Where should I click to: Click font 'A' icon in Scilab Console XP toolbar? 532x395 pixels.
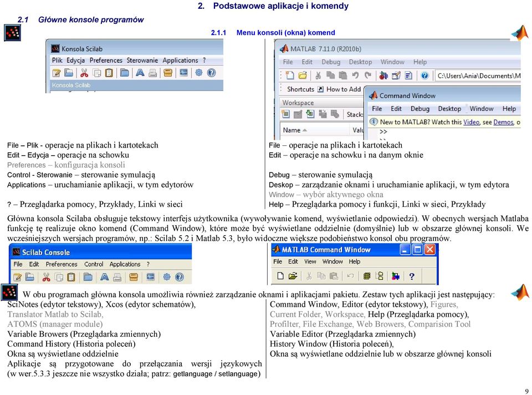(x=105, y=277)
